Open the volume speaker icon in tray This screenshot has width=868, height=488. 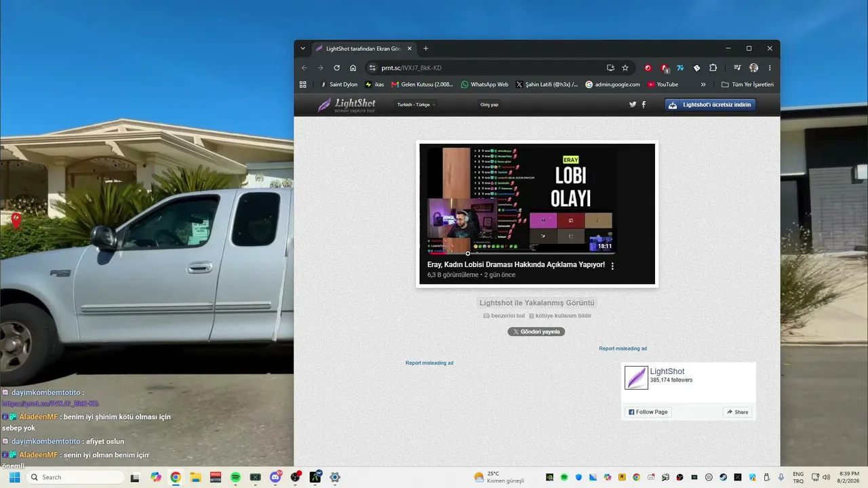(x=826, y=477)
